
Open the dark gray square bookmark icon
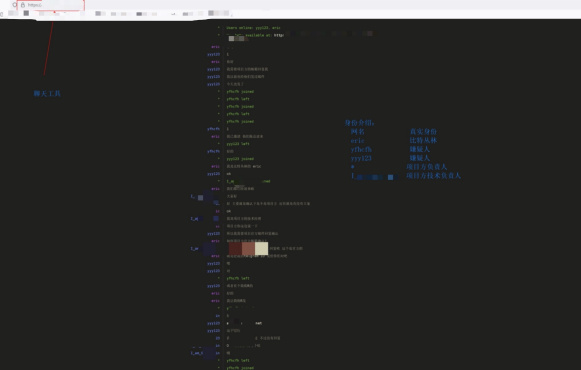(x=26, y=13)
